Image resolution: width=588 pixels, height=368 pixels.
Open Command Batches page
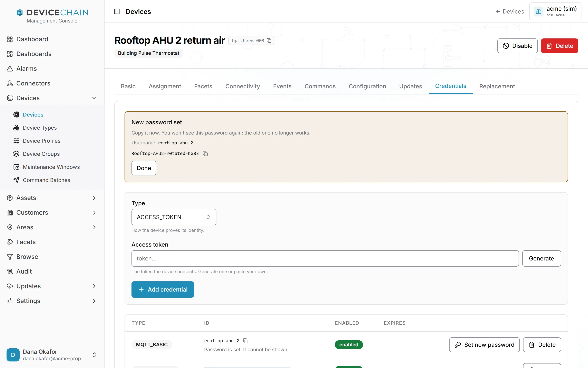[x=46, y=180]
